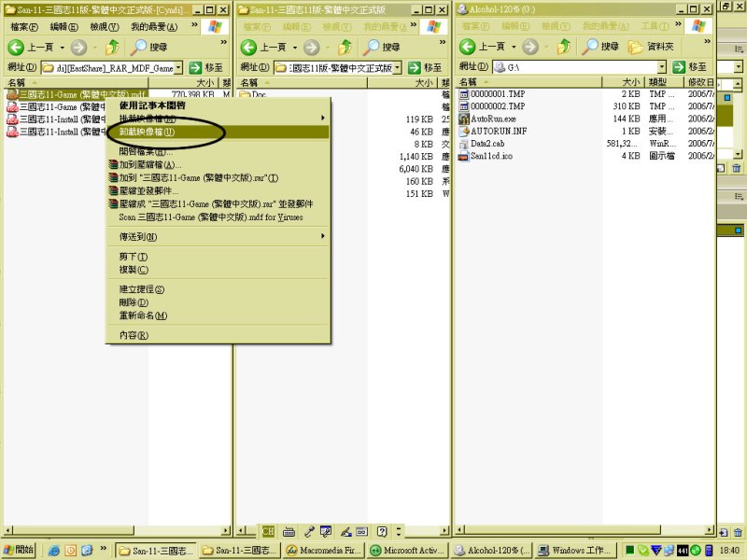The height and width of the screenshot is (560, 747).
Task: Switch to Microsoft Activ... on the taskbar
Action: click(407, 551)
